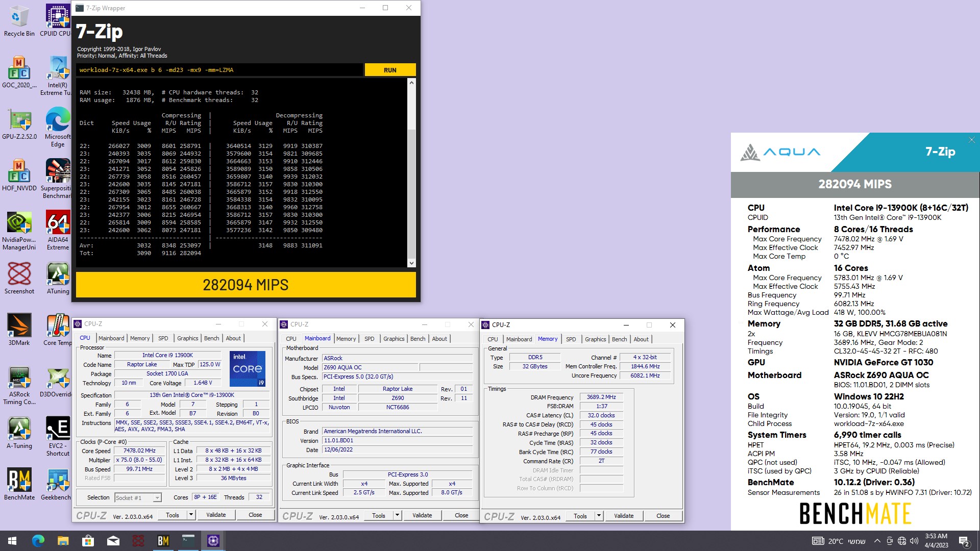Switch to CPU-Z in the taskbar
Viewport: 980px width, 551px height.
(x=213, y=541)
